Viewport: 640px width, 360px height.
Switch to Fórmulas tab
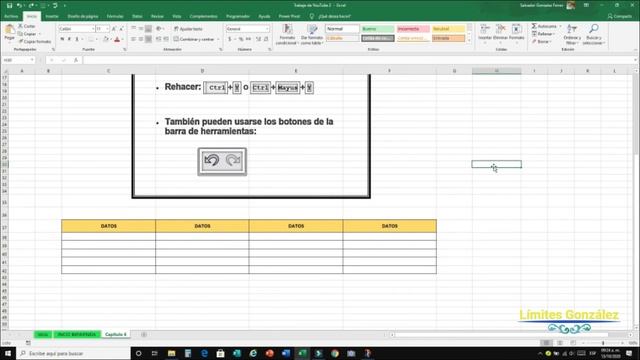pyautogui.click(x=115, y=16)
